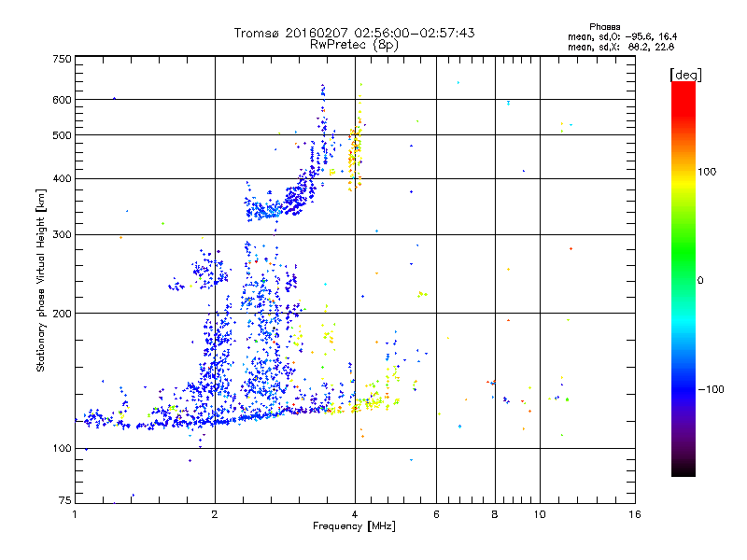Click the phase colorbar gradient

[684, 278]
